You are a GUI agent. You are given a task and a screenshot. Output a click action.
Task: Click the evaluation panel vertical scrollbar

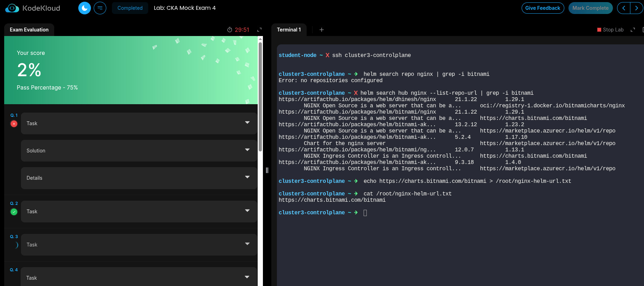260,97
